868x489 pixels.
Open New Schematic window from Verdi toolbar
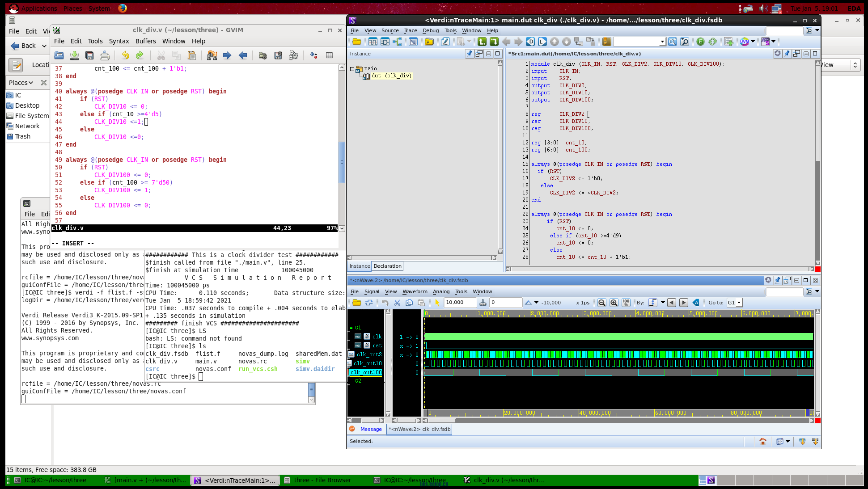385,42
